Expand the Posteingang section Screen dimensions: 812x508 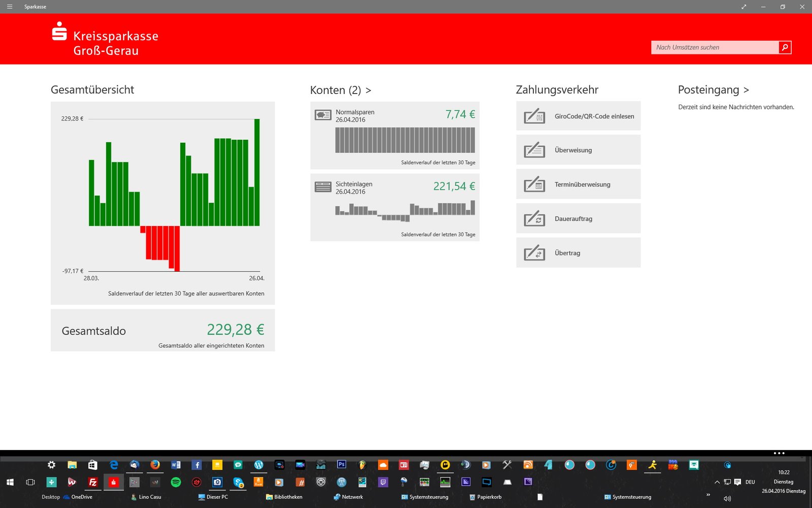[x=713, y=90]
